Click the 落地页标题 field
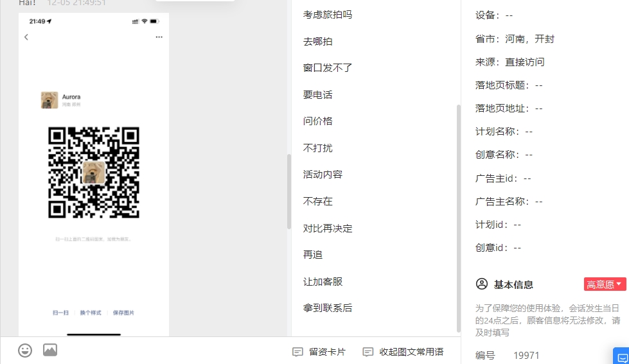The image size is (629, 364). pyautogui.click(x=509, y=85)
